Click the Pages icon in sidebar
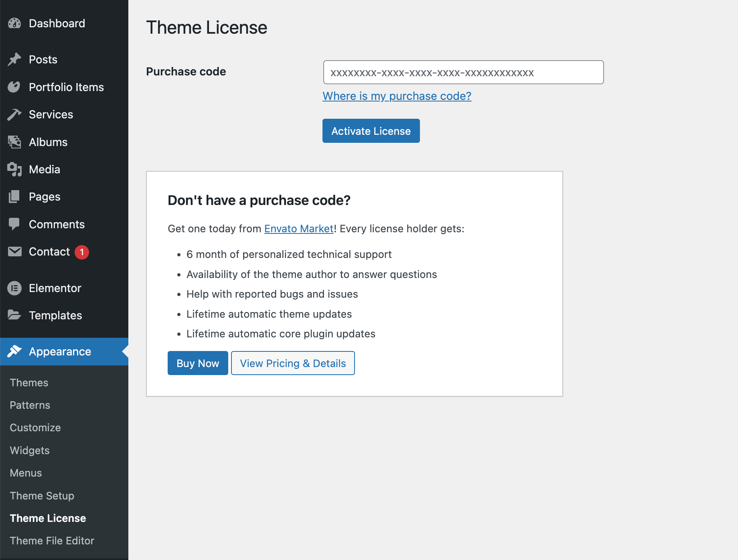The width and height of the screenshot is (738, 560). tap(14, 197)
